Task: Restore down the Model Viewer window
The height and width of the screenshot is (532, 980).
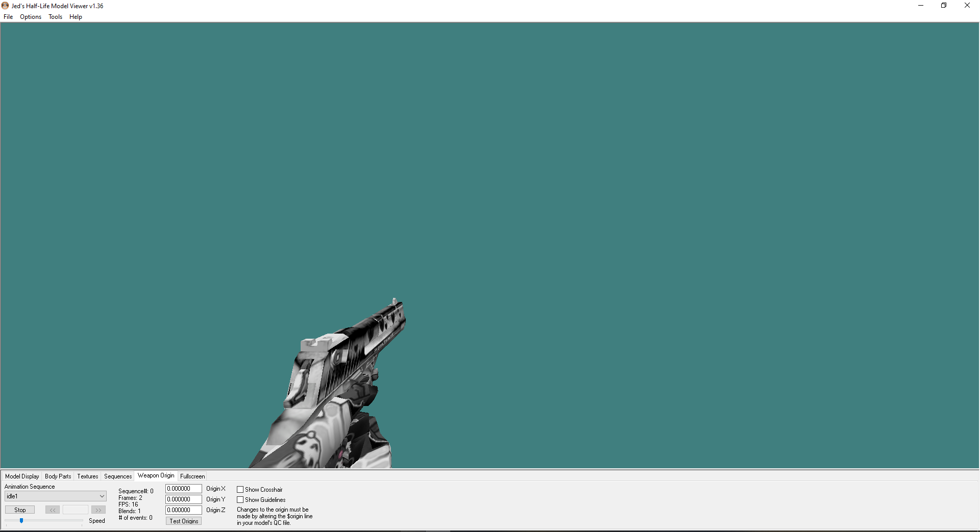Action: (x=944, y=6)
